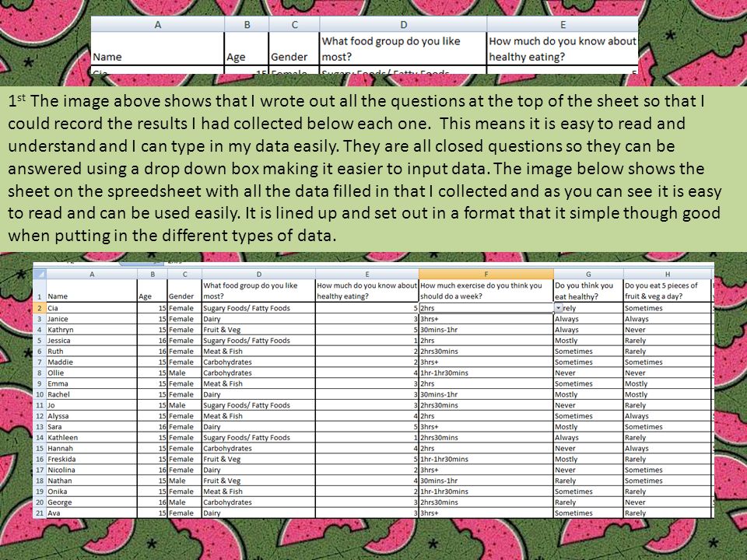747x560 pixels.
Task: Select column G header in lower spreadsheet
Action: tap(588, 274)
